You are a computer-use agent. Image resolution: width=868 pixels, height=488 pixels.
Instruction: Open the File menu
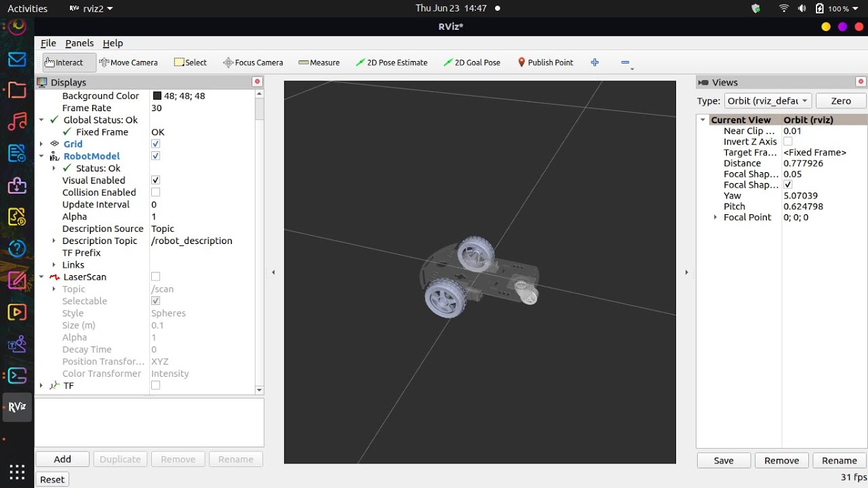(x=48, y=43)
